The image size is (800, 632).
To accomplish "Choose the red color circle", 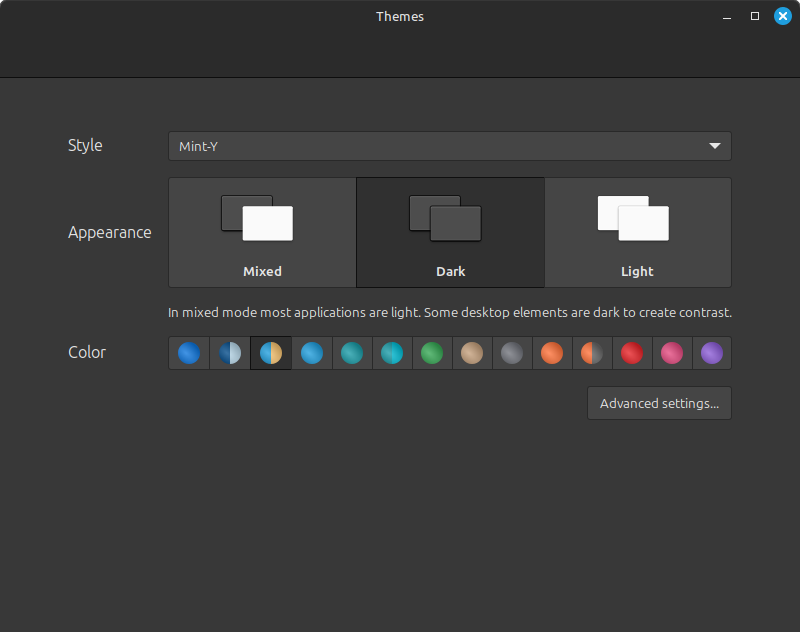I will [x=632, y=353].
